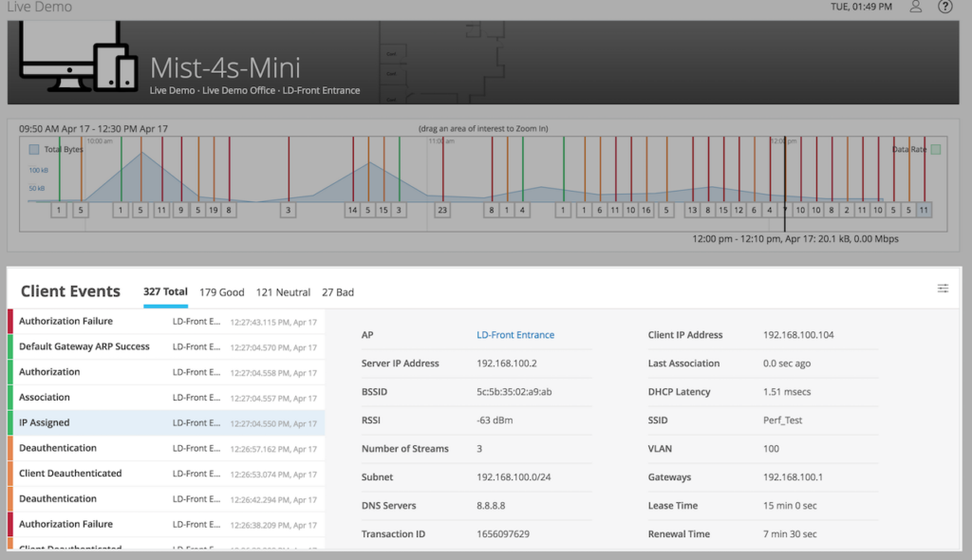
Task: Switch to the 27 Bad tab
Action: (x=337, y=292)
